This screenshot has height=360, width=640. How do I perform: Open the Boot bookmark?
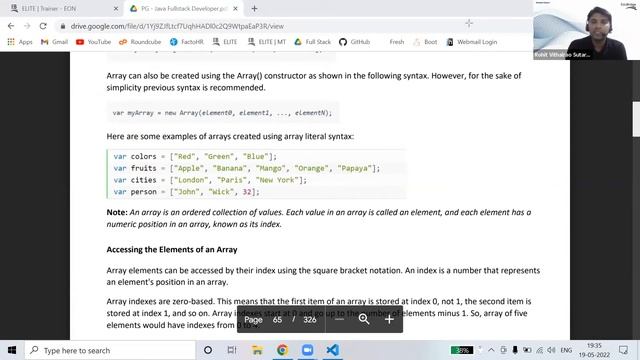(x=425, y=42)
